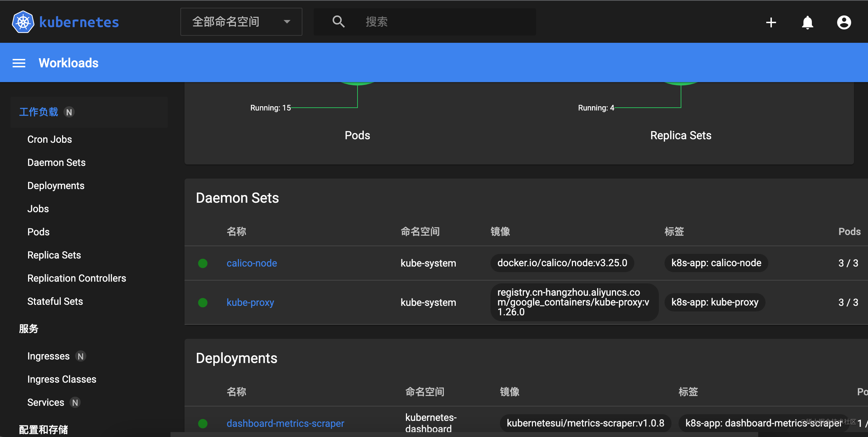Image resolution: width=868 pixels, height=437 pixels.
Task: Go to Stateful Sets in sidebar
Action: click(55, 301)
